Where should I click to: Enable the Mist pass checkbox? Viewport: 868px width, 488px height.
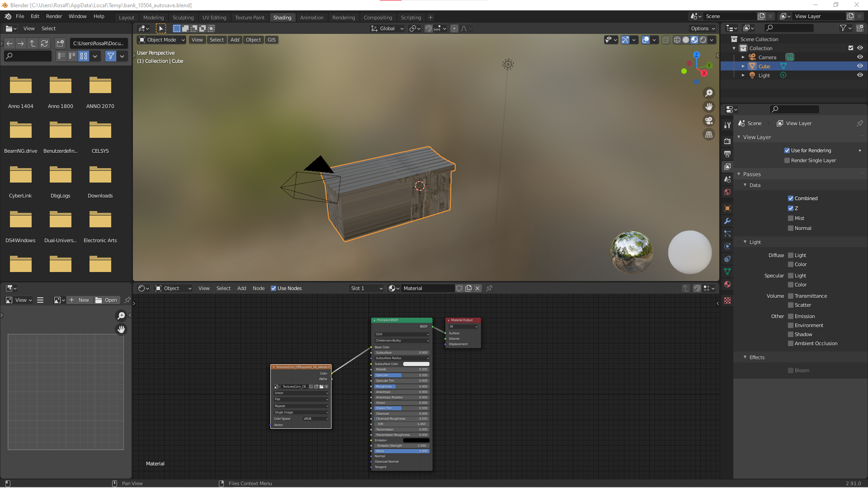(x=791, y=218)
